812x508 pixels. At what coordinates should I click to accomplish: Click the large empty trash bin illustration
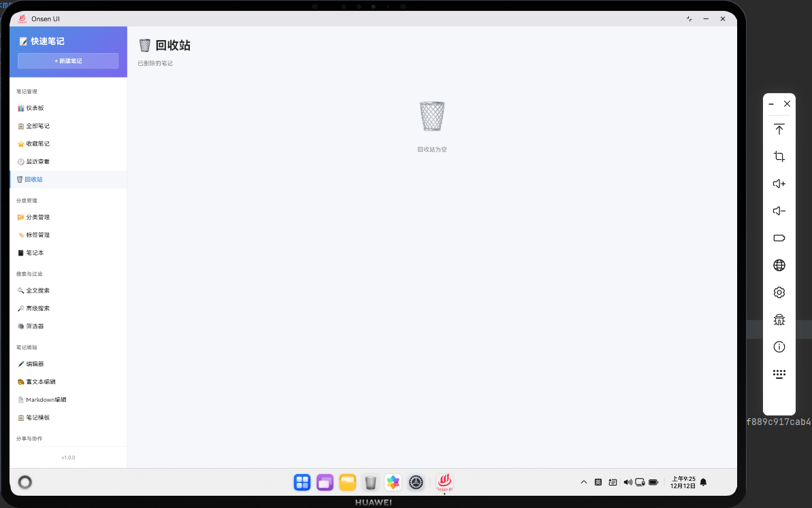[x=432, y=116]
